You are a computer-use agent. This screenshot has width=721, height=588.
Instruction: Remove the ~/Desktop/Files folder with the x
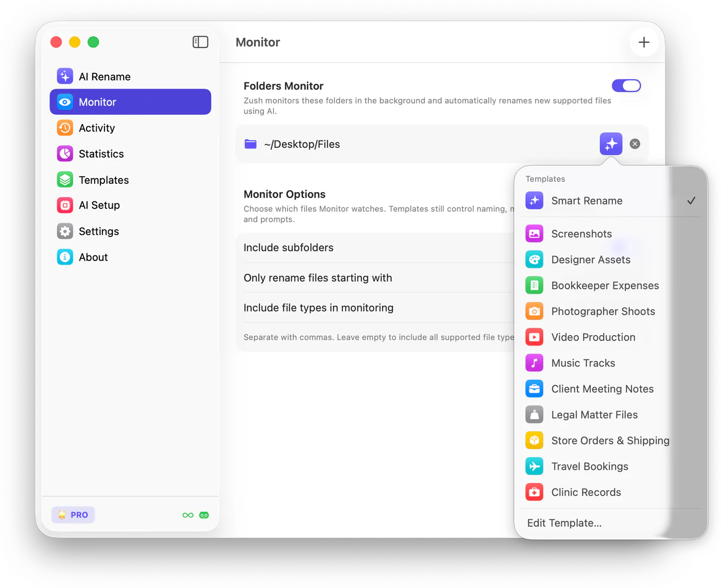pyautogui.click(x=635, y=144)
